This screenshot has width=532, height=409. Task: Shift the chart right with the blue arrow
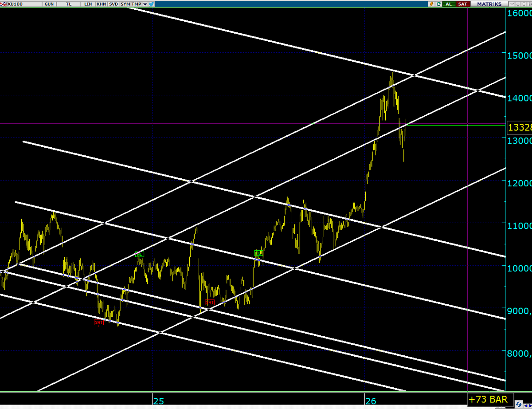[530, 406]
